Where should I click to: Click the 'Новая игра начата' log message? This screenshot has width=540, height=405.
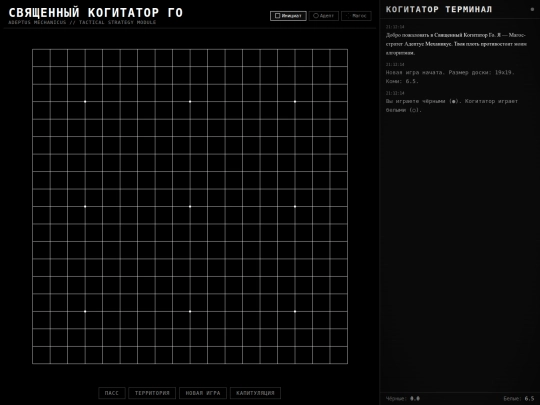point(450,77)
